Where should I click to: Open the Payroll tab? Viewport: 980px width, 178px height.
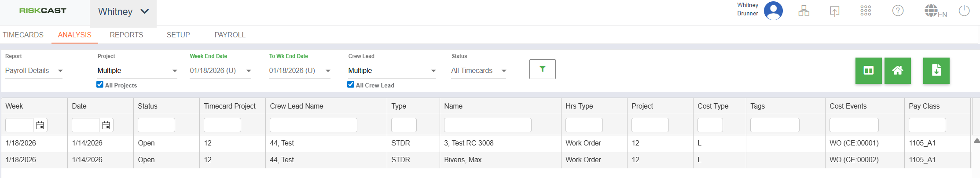click(x=230, y=35)
